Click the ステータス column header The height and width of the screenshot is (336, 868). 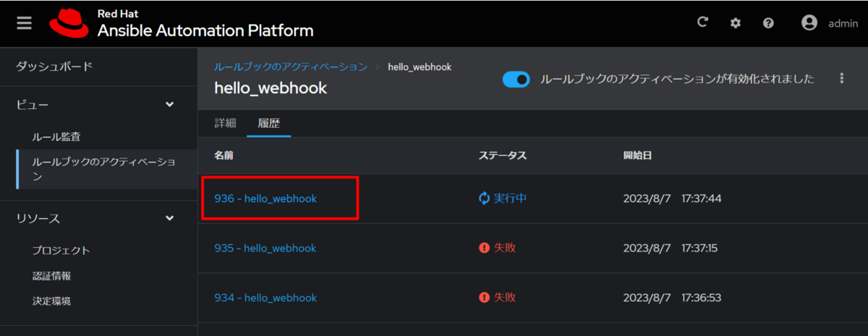(502, 155)
